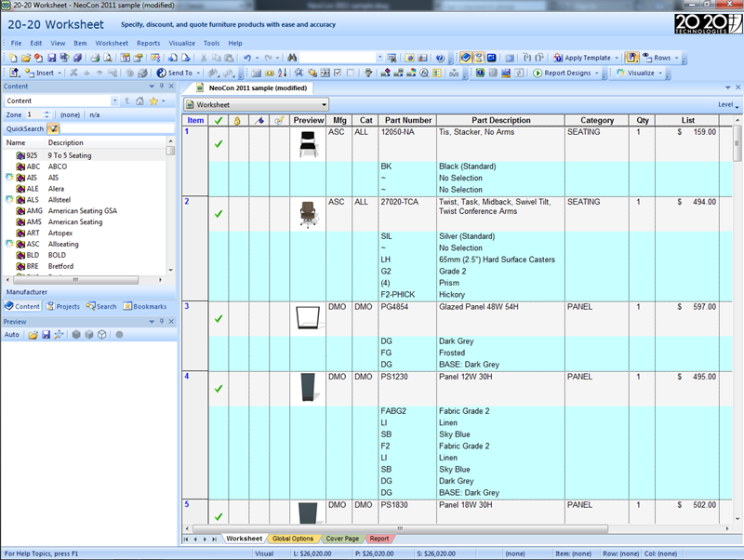The height and width of the screenshot is (560, 744).
Task: Click the Send To button
Action: (x=175, y=73)
